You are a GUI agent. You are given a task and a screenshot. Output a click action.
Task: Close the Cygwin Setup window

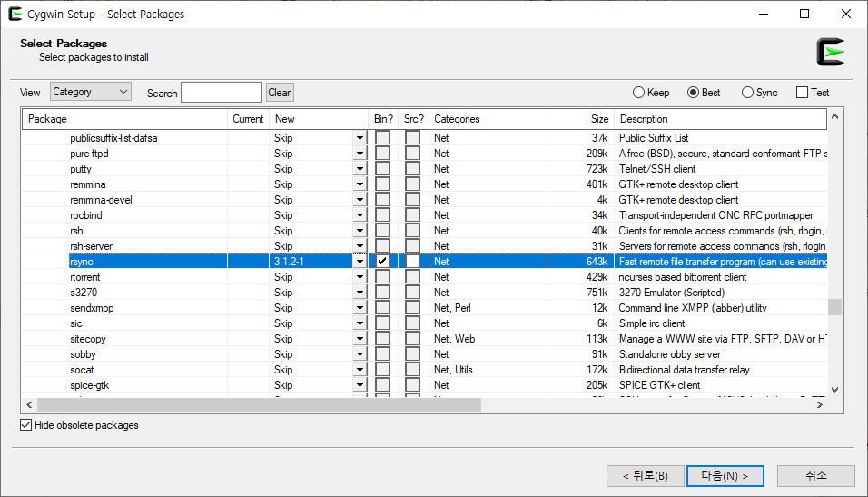pos(846,14)
